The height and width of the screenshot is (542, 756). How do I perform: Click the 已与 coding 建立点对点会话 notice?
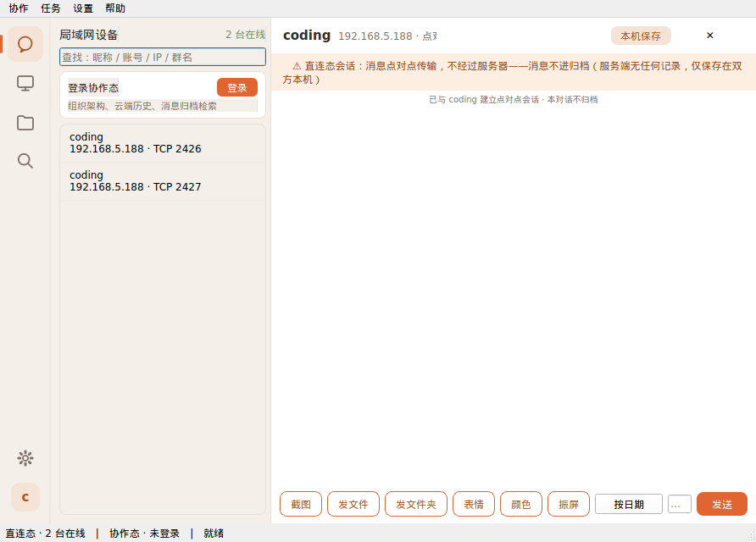coord(514,100)
